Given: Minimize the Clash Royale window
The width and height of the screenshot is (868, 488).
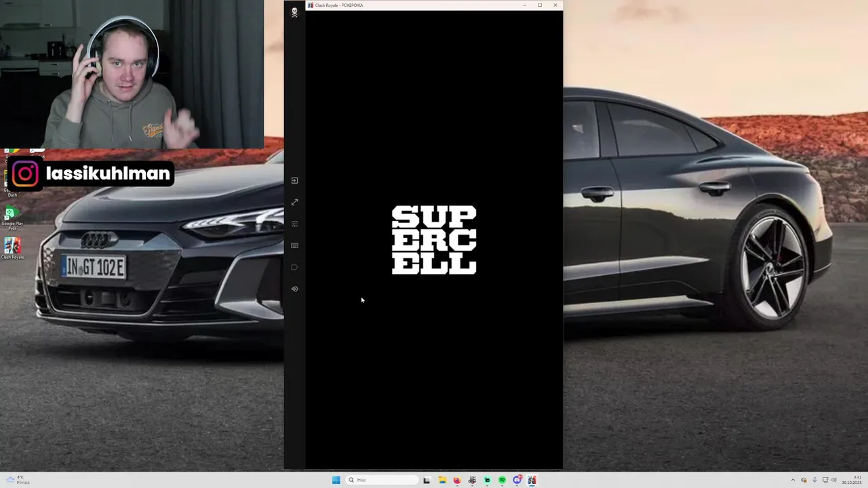Looking at the screenshot, I should tap(524, 5).
